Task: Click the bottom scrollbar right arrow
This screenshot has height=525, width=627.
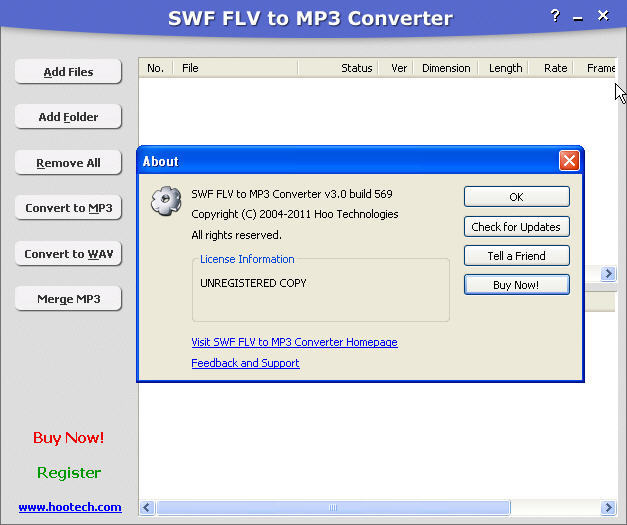Action: 608,507
